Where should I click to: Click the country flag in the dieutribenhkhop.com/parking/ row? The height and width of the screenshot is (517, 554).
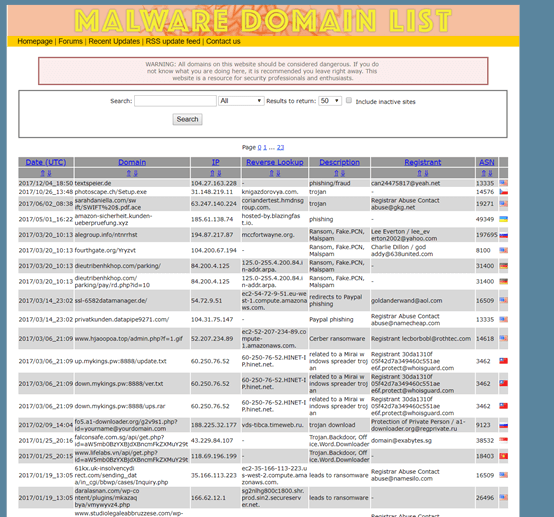[x=503, y=266]
